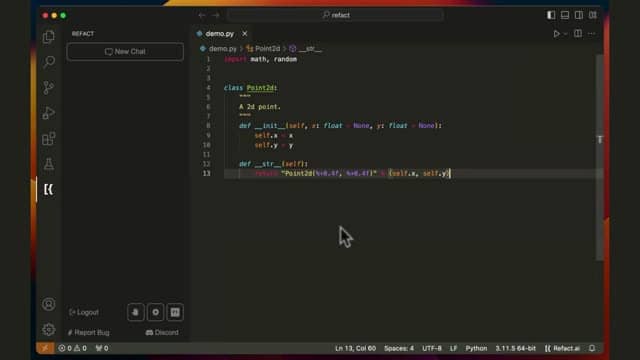Click the editor vertical scrollbar
This screenshot has height=360, width=640.
click(x=600, y=157)
